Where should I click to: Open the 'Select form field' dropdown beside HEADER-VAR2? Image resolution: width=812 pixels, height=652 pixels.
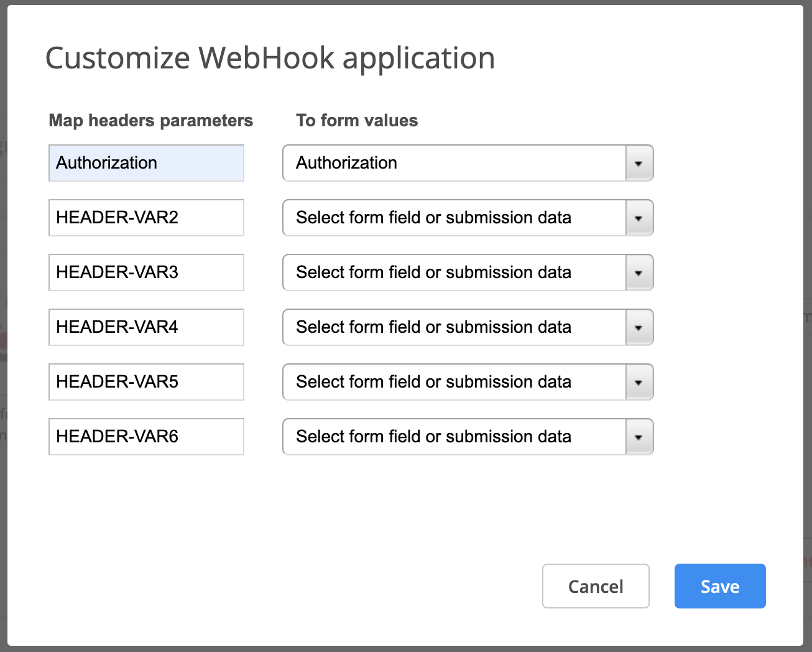pyautogui.click(x=454, y=218)
